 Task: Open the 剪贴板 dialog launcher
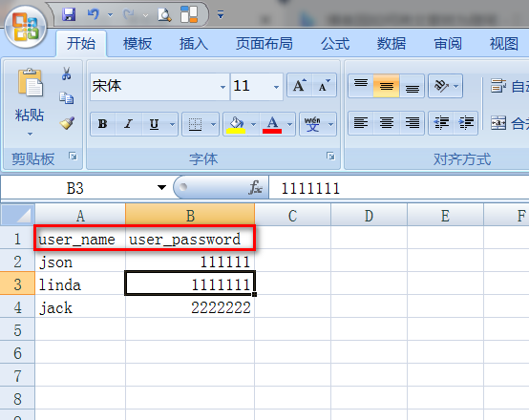click(x=73, y=157)
